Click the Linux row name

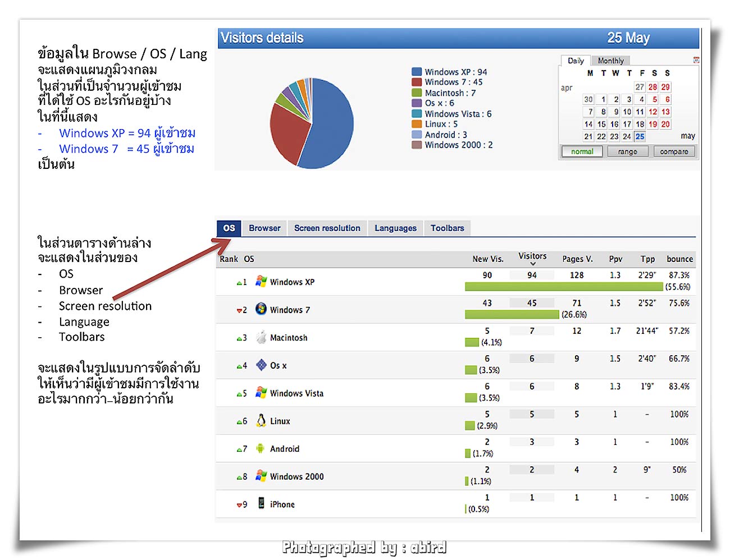coord(280,421)
